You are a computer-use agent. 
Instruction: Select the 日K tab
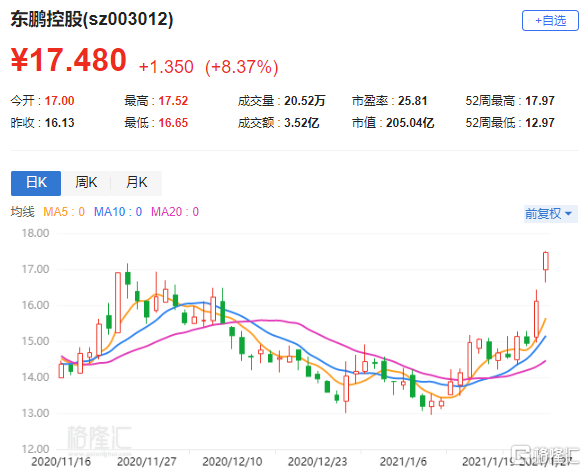(36, 183)
